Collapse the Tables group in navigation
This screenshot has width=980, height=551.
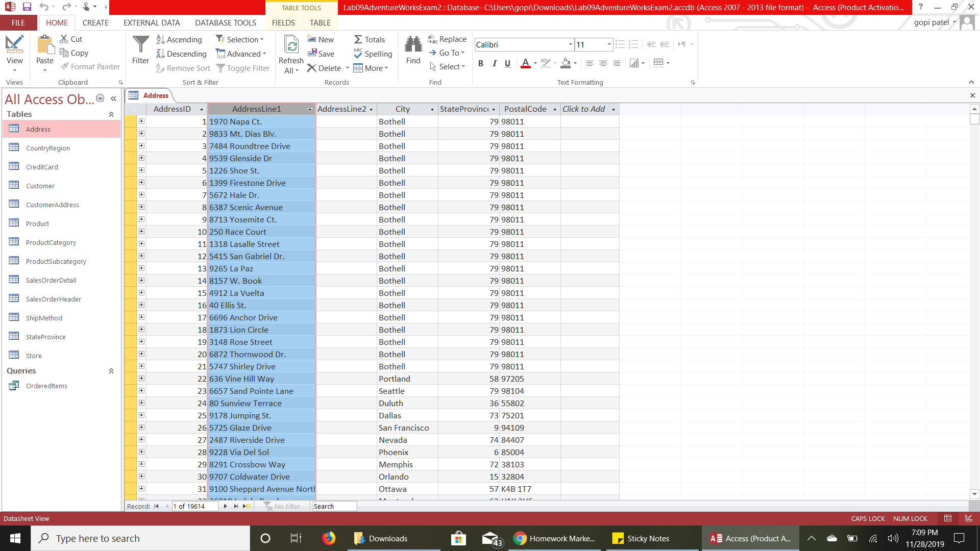(111, 114)
